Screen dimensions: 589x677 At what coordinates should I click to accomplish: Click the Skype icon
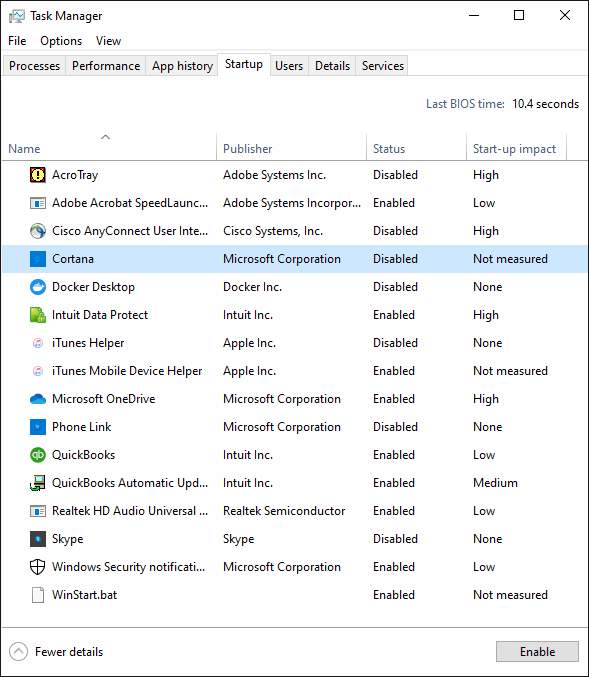(x=38, y=539)
